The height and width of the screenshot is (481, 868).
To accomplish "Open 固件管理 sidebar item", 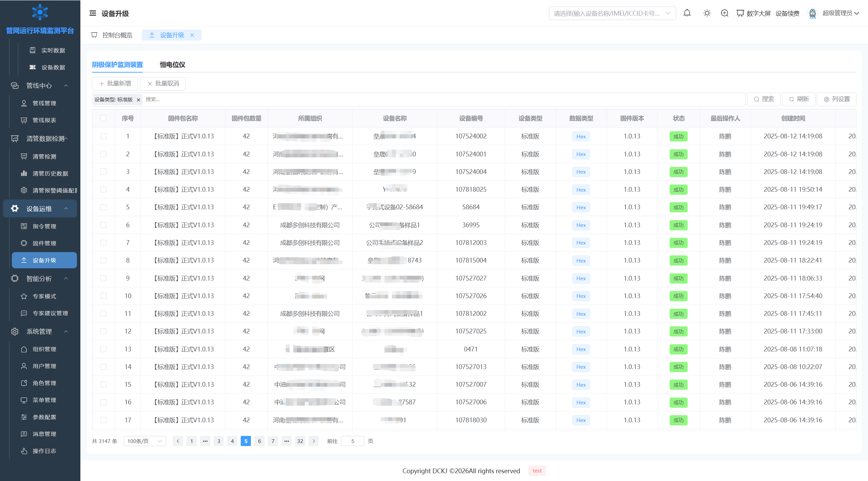I will pos(44,243).
